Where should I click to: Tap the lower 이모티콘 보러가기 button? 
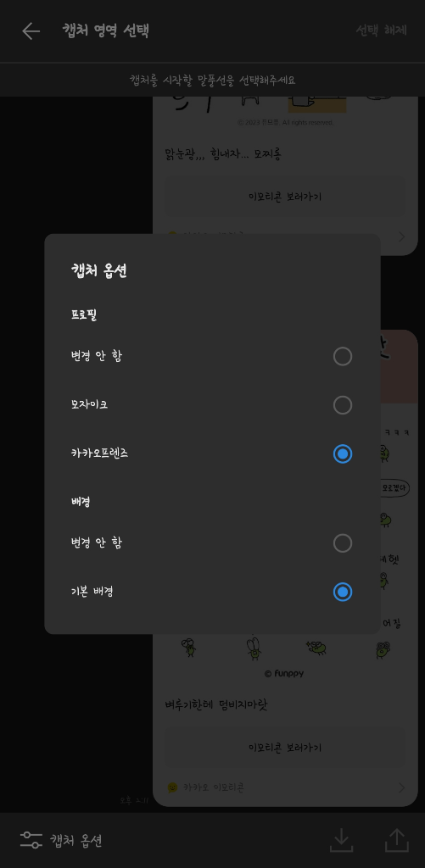(285, 748)
